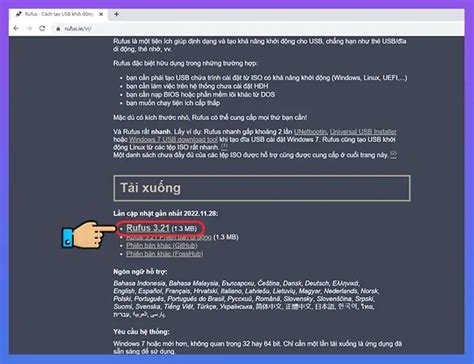Screen dimensions: 474x364
Task: Open Phiên bản khác (FossHub) link
Action: 165,254
